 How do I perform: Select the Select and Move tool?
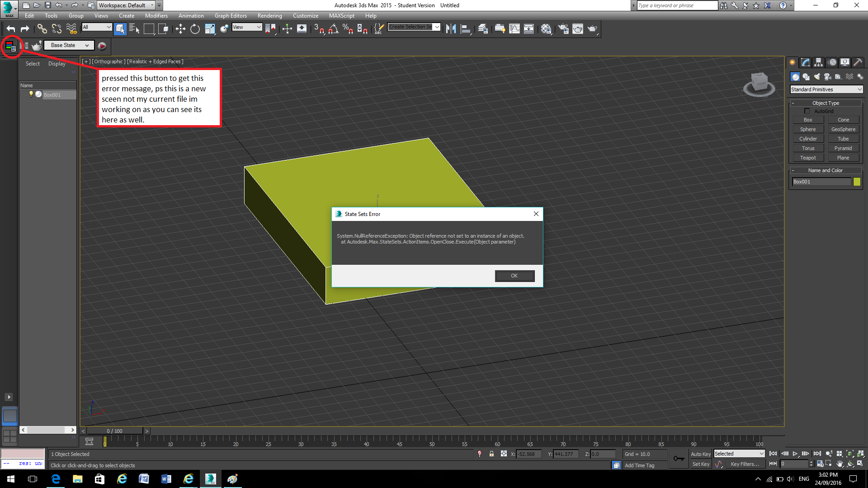click(x=180, y=28)
